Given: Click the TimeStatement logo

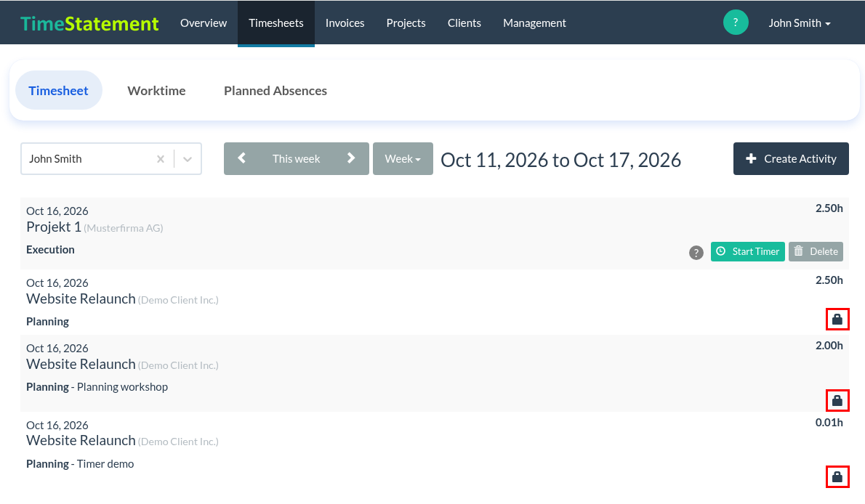Looking at the screenshot, I should (x=89, y=23).
